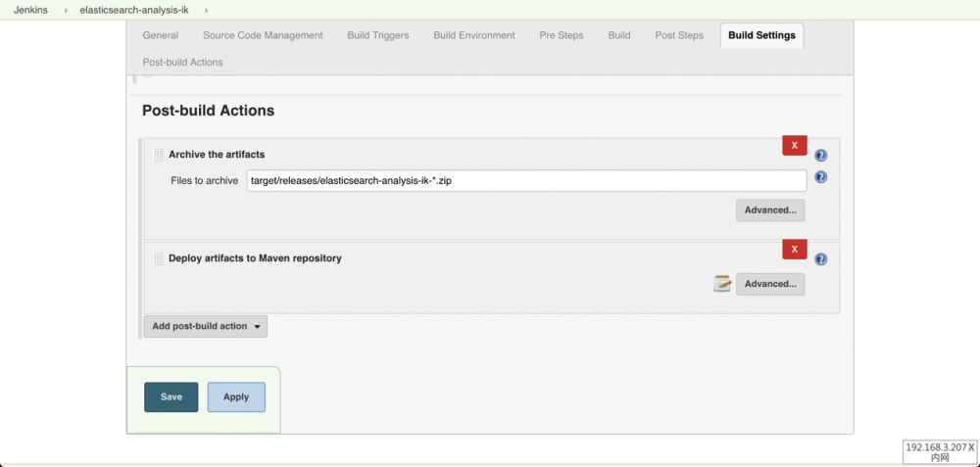Focus the Files to archive input
This screenshot has height=467, width=980.
pyautogui.click(x=527, y=180)
